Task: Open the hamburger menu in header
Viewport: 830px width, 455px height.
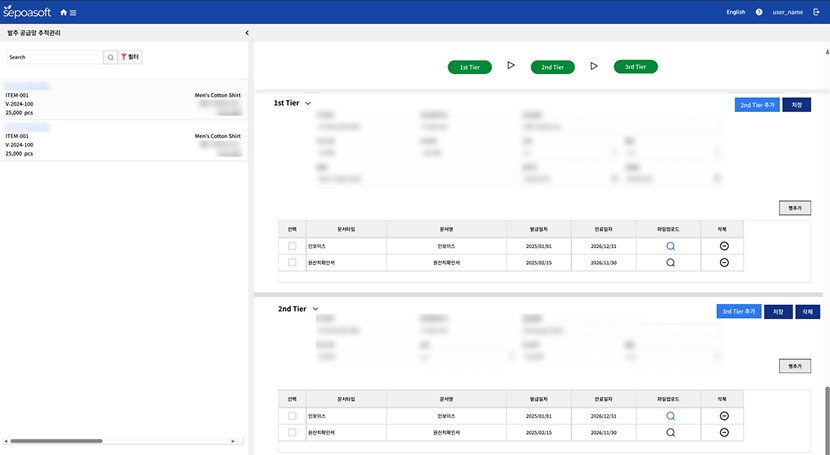Action: (x=75, y=12)
